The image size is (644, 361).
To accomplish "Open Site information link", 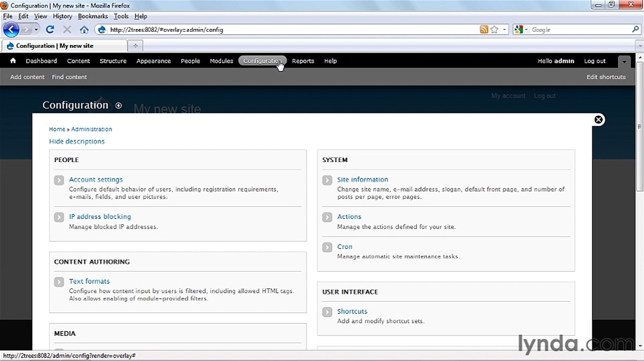I will click(x=363, y=179).
